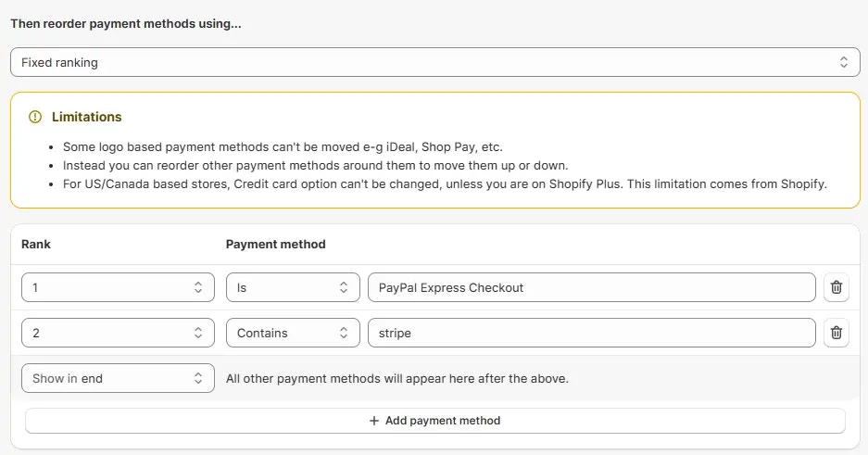
Task: Click the Limitations warning icon
Action: pos(35,117)
